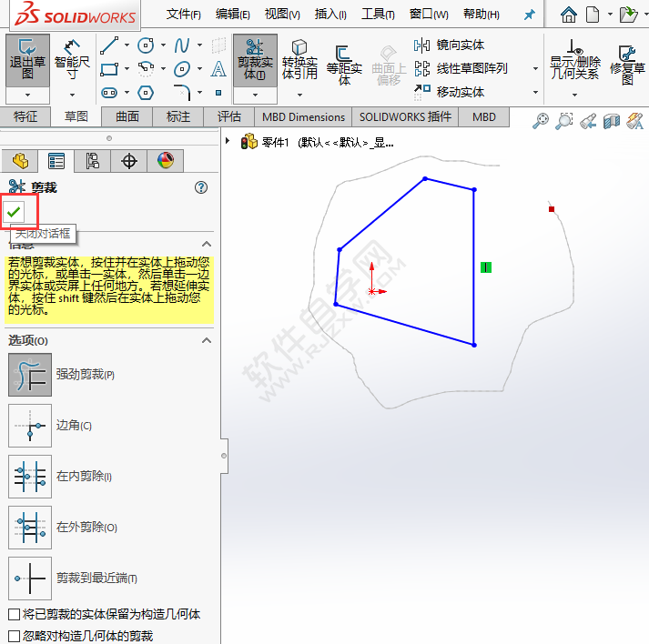
Task: Open the Trim Entities dropdown arrow
Action: [x=255, y=95]
